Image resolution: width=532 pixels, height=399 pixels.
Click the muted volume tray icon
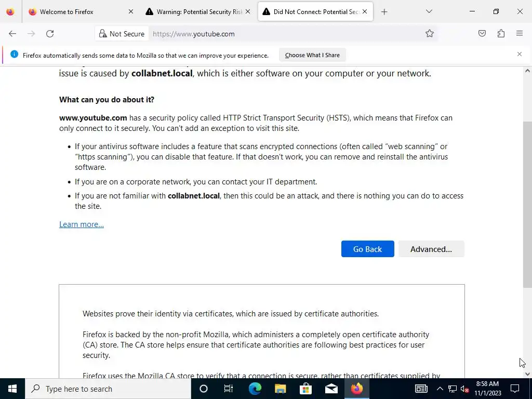[465, 389]
